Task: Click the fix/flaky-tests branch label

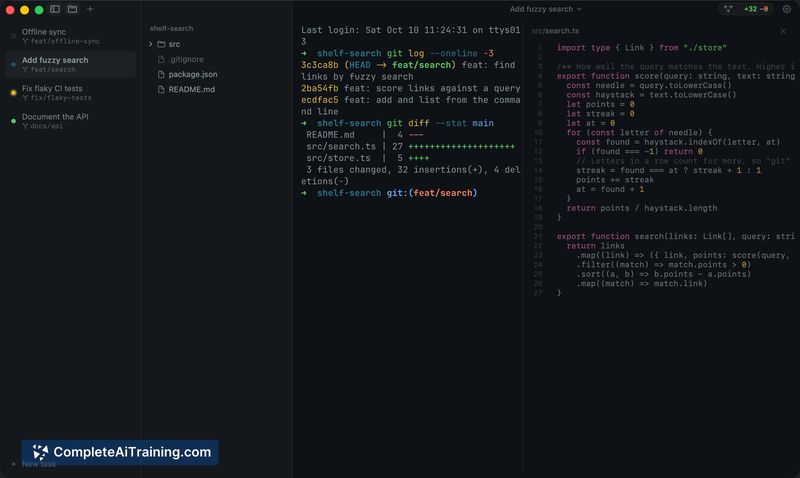Action: coord(57,98)
